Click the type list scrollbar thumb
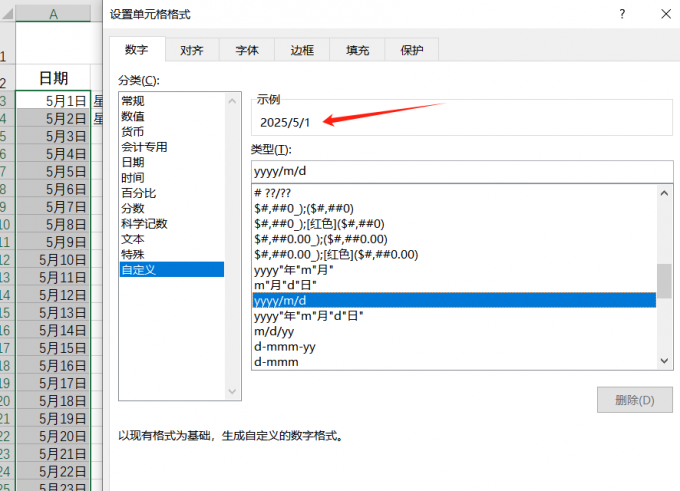 tap(664, 281)
